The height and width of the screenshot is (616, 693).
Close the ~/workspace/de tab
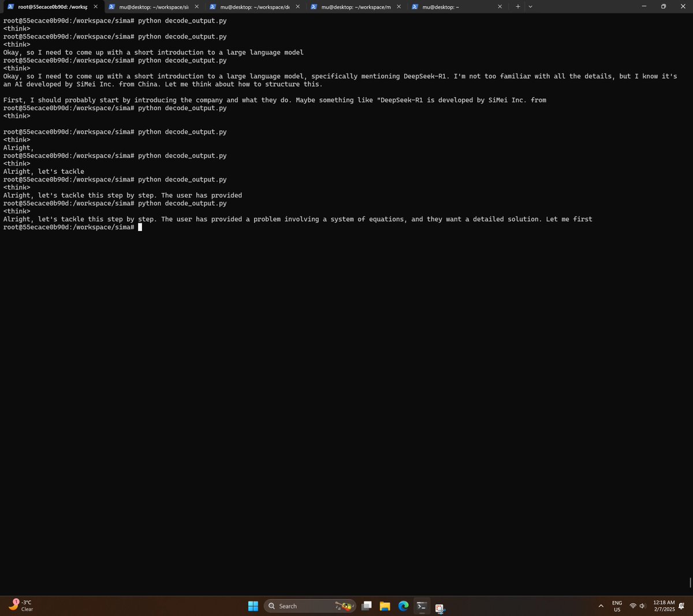point(297,7)
